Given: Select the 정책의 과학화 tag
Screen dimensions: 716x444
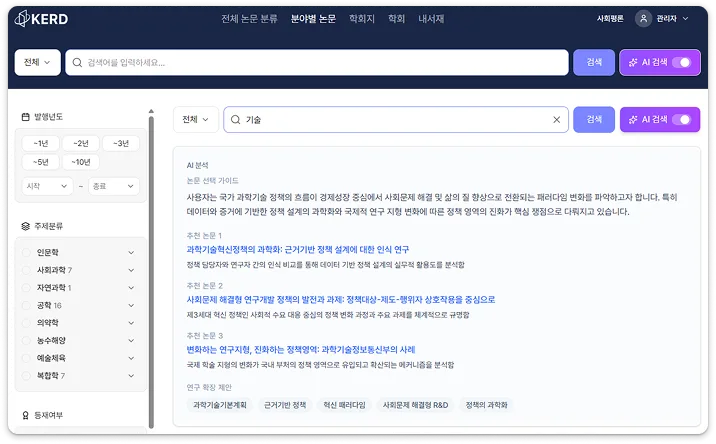Looking at the screenshot, I should (486, 405).
